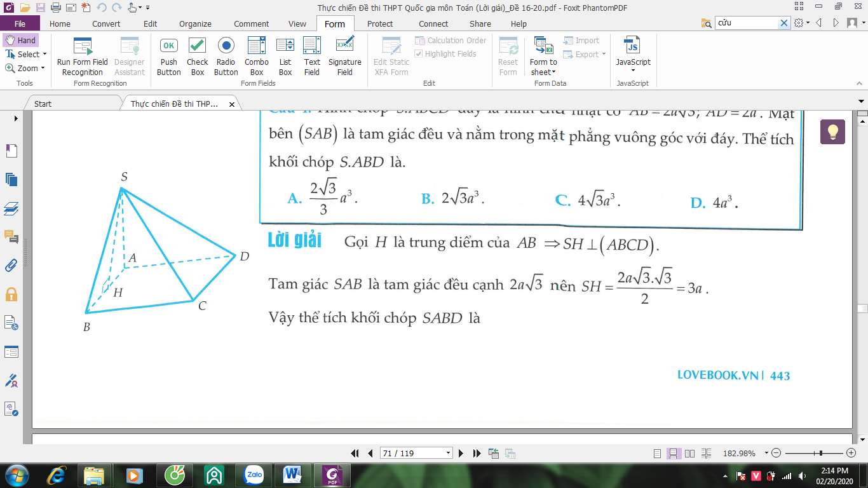Click the volume icon in system tray
868x488 pixels.
pyautogui.click(x=802, y=476)
